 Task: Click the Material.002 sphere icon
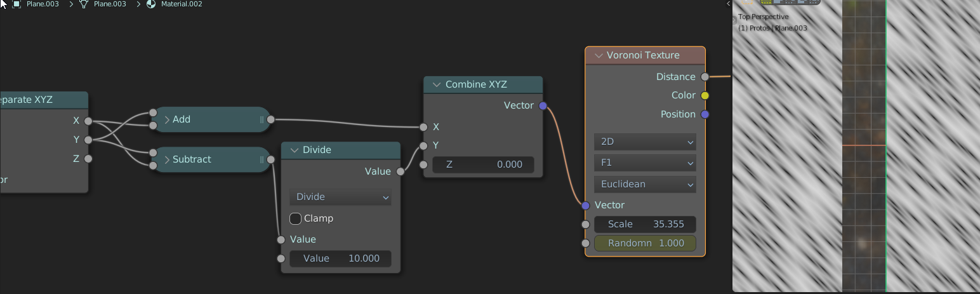click(x=151, y=4)
